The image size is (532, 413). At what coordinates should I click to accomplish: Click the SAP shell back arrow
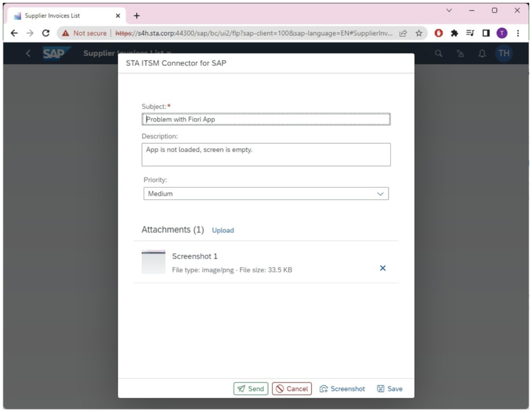click(x=28, y=54)
